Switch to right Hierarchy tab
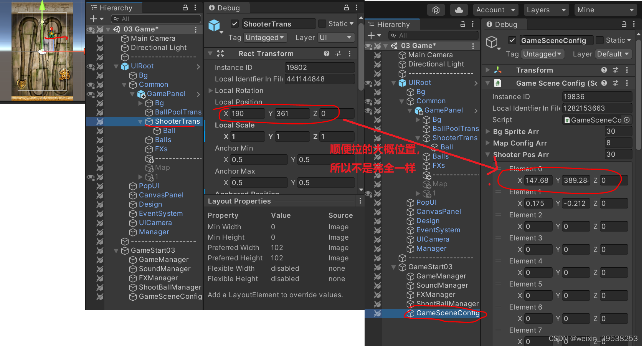This screenshot has width=644, height=346. [x=391, y=24]
